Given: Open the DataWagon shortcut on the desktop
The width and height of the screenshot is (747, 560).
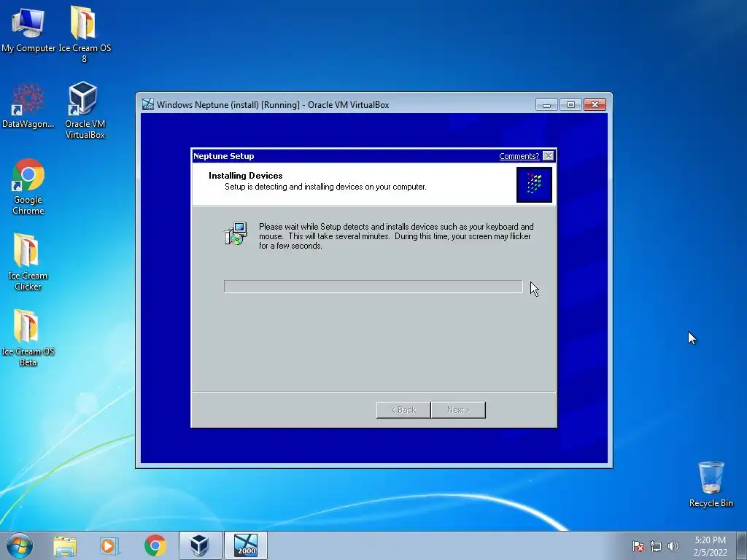Looking at the screenshot, I should coord(28,106).
